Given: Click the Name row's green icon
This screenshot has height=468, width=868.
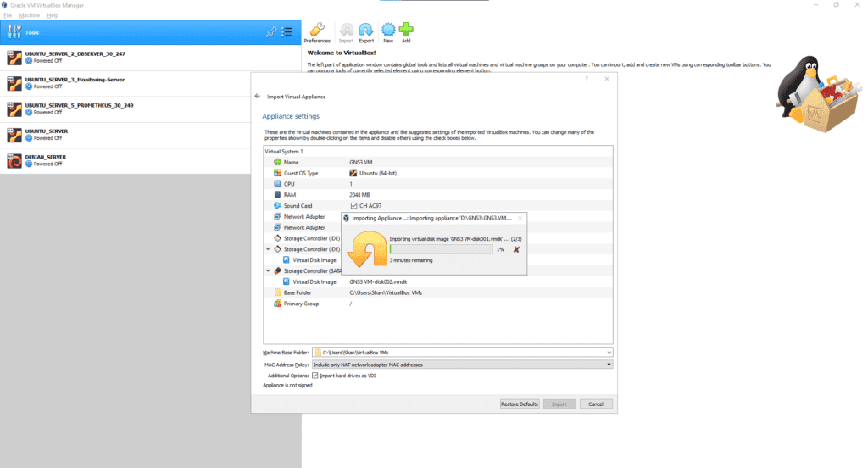Looking at the screenshot, I should tap(277, 162).
